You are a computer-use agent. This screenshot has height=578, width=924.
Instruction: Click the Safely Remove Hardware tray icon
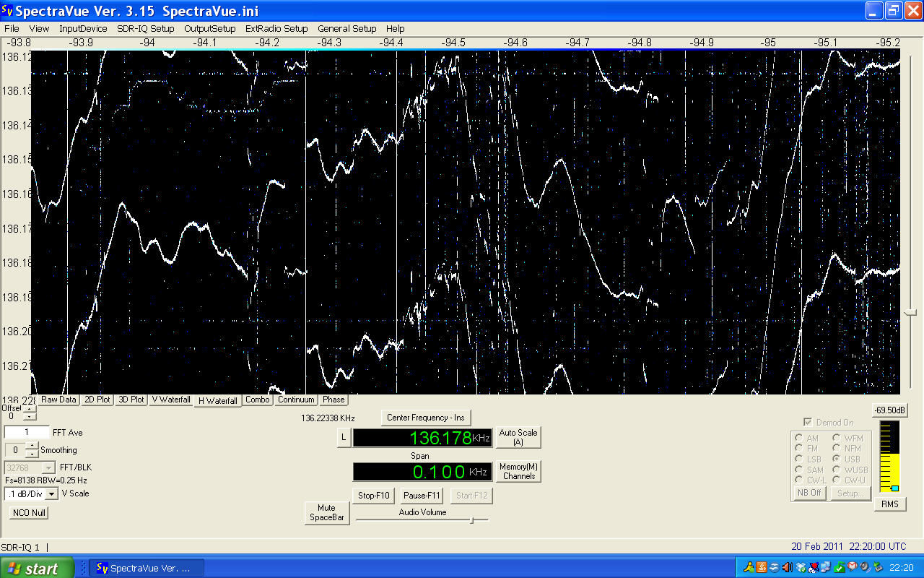point(878,568)
